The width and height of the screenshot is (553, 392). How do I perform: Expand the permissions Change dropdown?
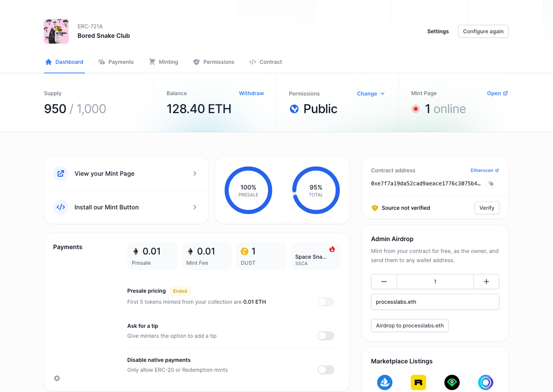(371, 94)
